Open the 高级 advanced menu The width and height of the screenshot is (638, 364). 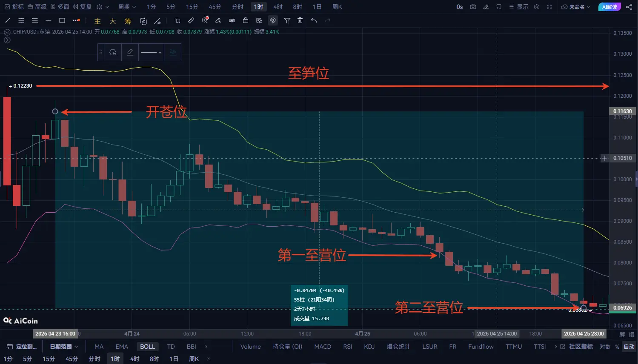tap(37, 7)
